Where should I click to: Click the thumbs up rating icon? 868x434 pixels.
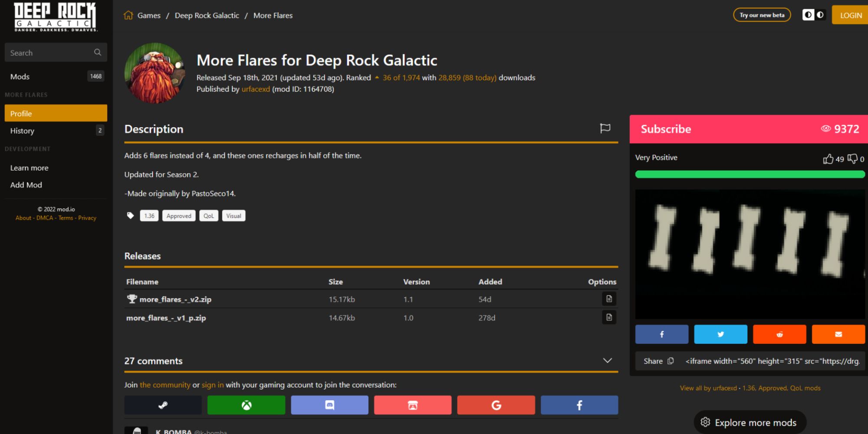pos(828,159)
